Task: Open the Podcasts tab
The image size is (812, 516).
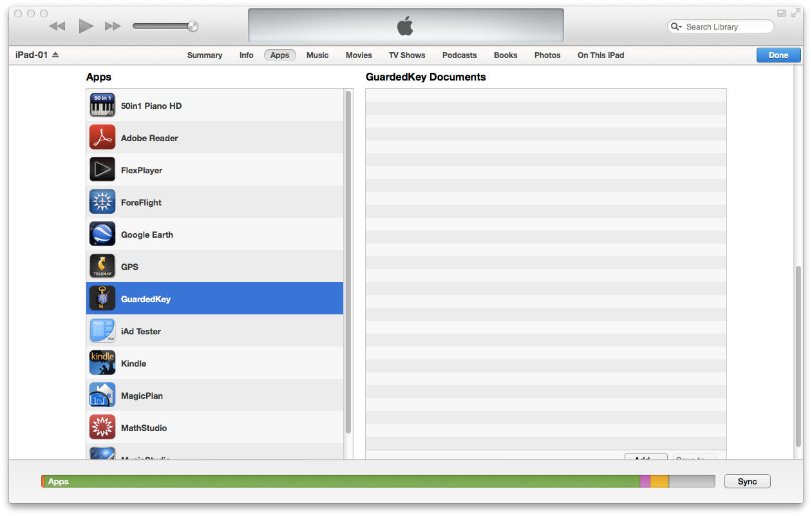Action: click(x=460, y=55)
